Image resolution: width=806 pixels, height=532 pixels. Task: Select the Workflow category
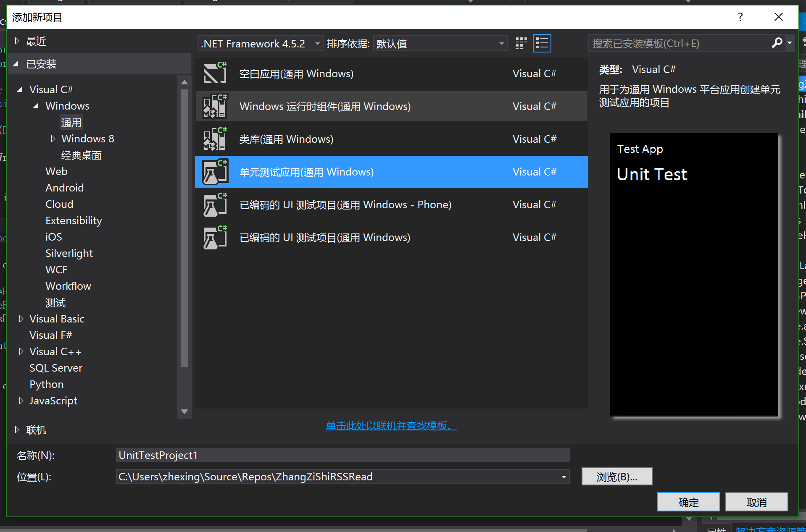click(68, 286)
